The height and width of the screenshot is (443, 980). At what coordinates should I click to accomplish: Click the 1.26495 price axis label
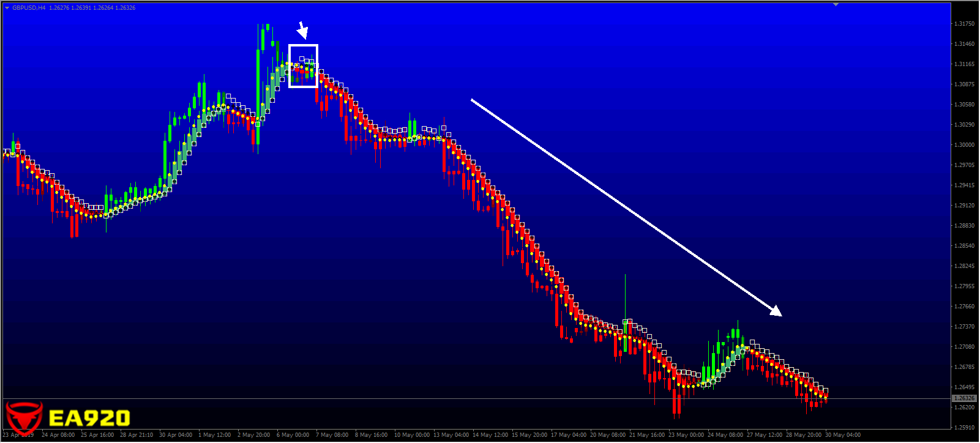point(964,387)
